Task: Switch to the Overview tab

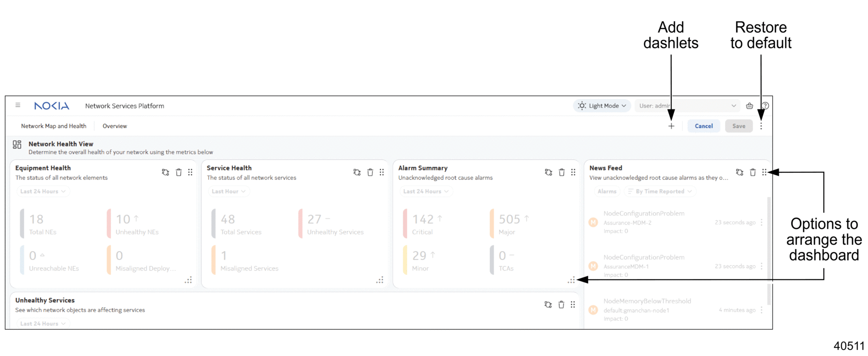Action: pyautogui.click(x=115, y=126)
